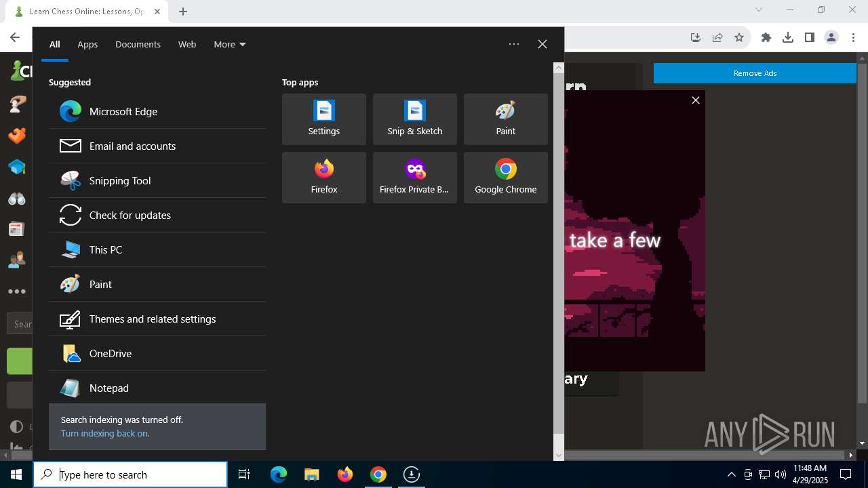Screen dimensions: 868x488
Task: Launch Firefox Private Browsing tile
Action: (x=415, y=178)
